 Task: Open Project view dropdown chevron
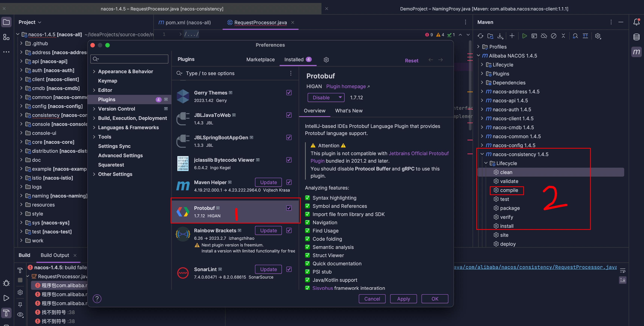tap(40, 22)
